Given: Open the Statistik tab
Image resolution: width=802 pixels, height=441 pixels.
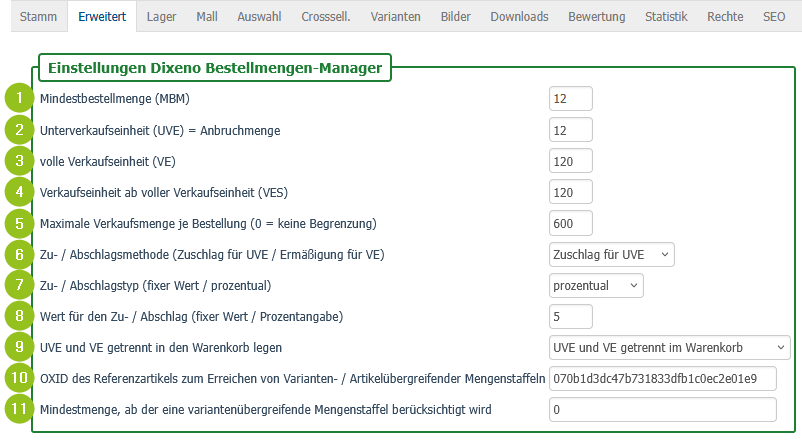Looking at the screenshot, I should [666, 16].
